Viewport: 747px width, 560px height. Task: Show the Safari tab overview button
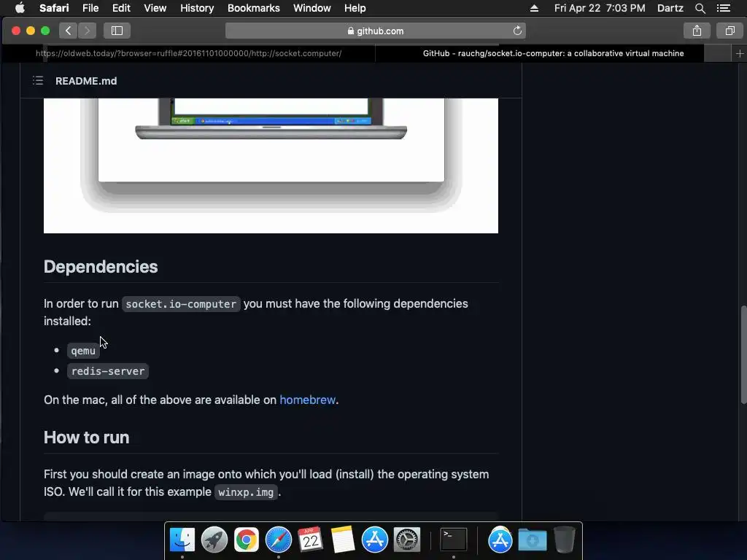tap(729, 31)
